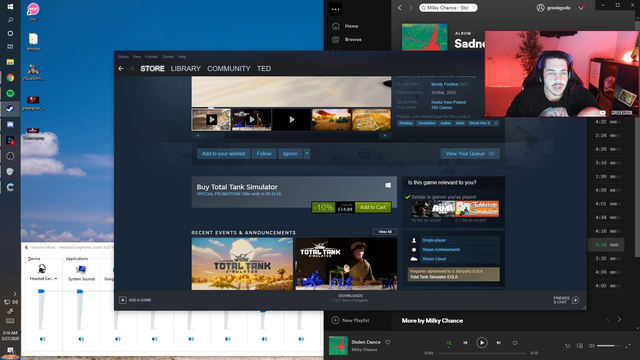Open developer Noobz from Poland link
The width and height of the screenshot is (640, 360).
click(x=448, y=102)
